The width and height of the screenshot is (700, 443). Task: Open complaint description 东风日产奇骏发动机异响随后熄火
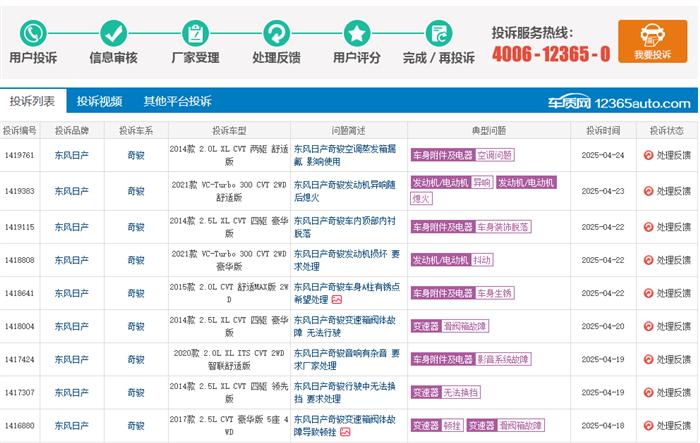point(345,191)
